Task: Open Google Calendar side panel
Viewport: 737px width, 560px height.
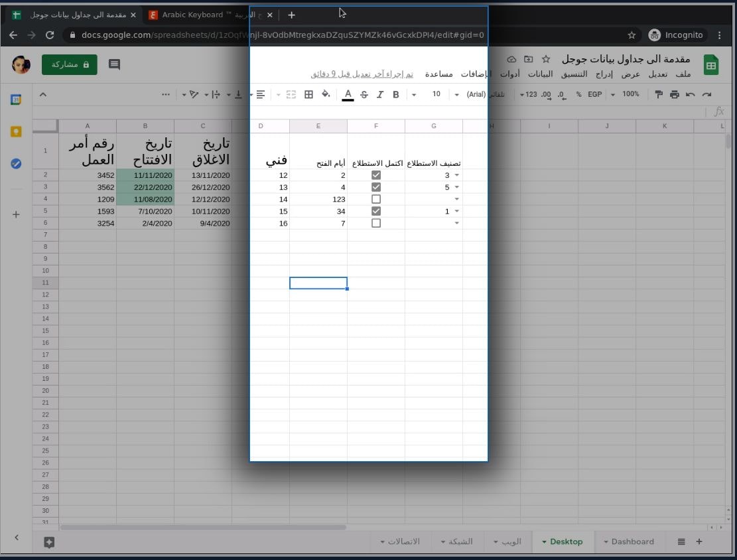Action: [x=16, y=100]
